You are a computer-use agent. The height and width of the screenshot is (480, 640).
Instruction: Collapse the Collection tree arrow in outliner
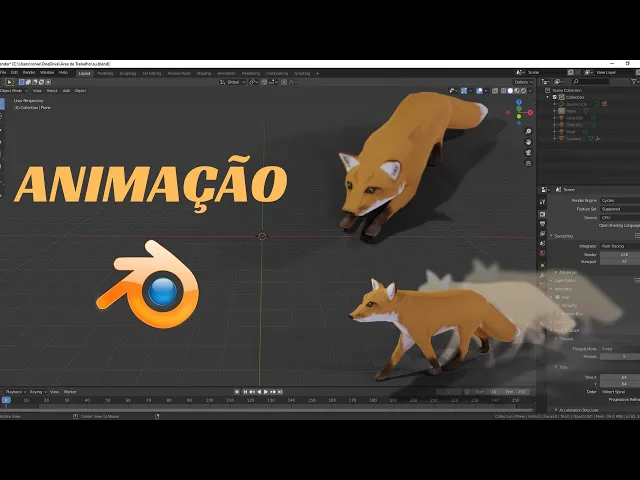tap(548, 97)
